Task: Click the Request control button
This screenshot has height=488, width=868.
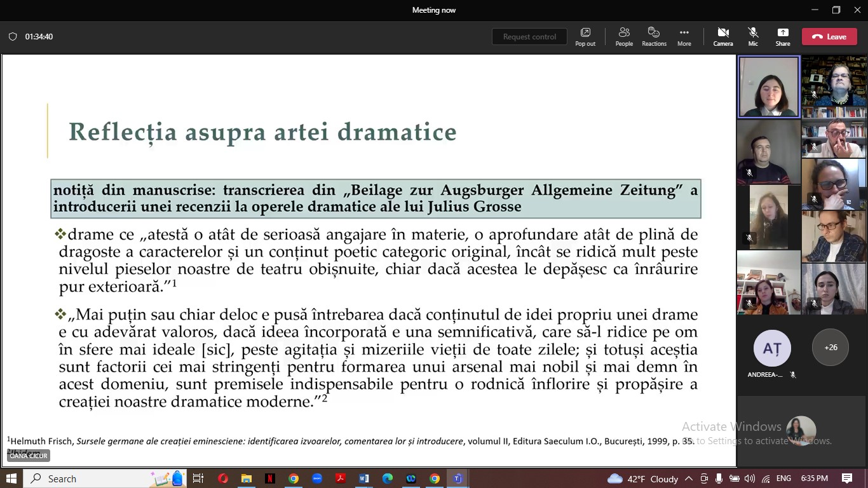Action: (x=529, y=37)
